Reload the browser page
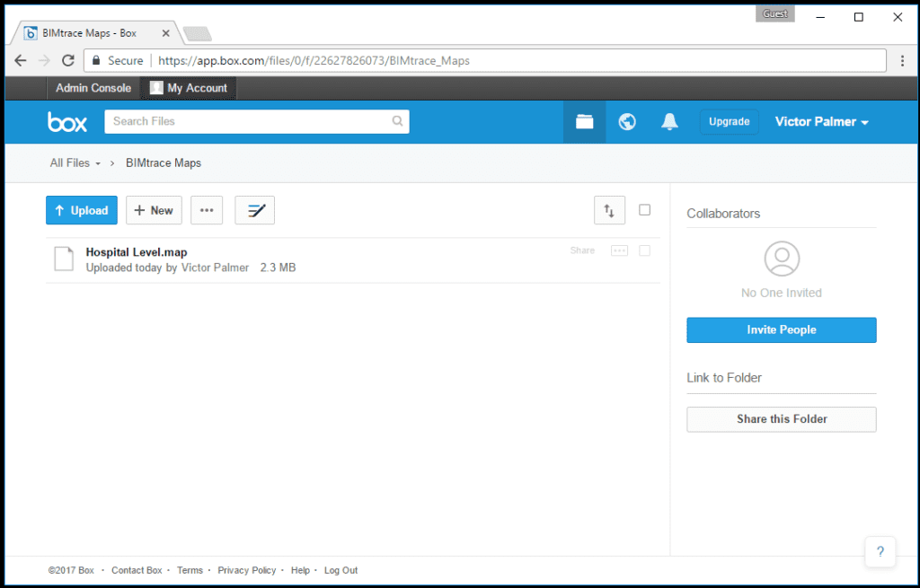Image resolution: width=920 pixels, height=588 pixels. coord(68,60)
